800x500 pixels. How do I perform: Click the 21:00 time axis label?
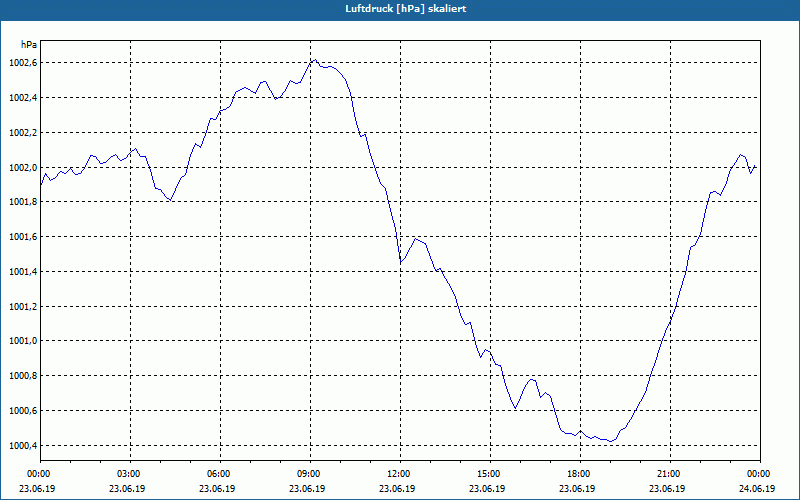point(670,474)
